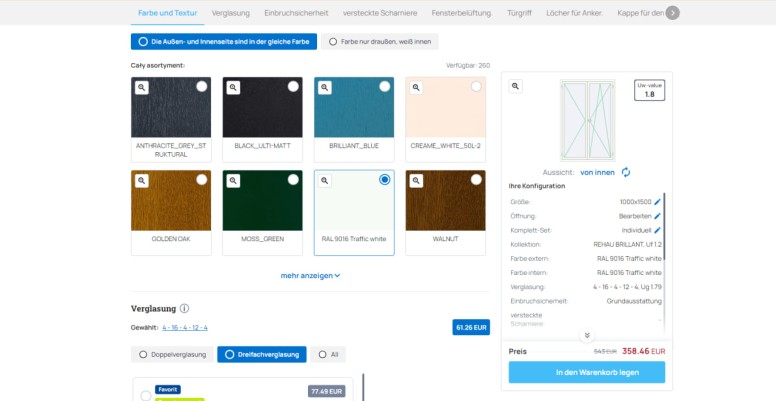The image size is (776, 401).
Task: Click the Verglasung info icon
Action: [x=185, y=309]
